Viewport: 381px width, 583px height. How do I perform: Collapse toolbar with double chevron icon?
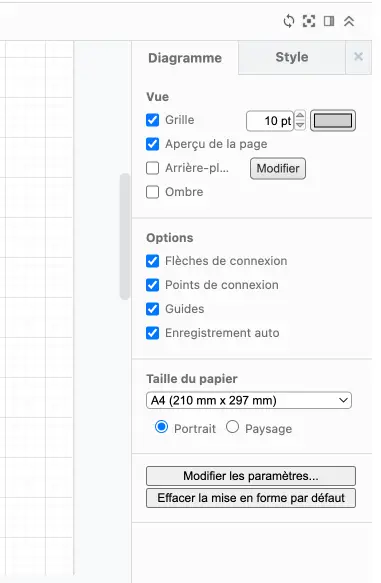click(x=349, y=21)
